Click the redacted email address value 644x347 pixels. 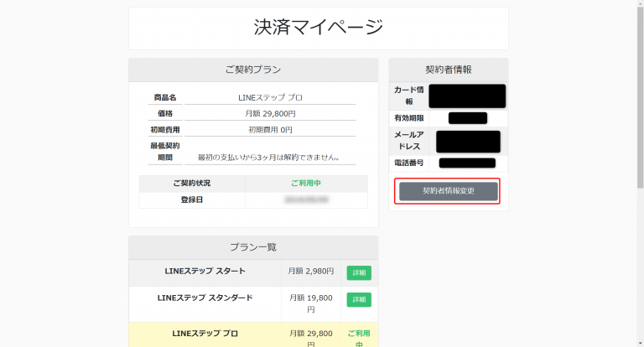(468, 142)
